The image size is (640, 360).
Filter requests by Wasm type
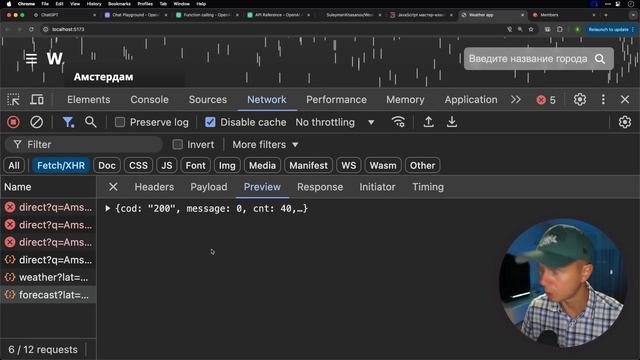[383, 165]
